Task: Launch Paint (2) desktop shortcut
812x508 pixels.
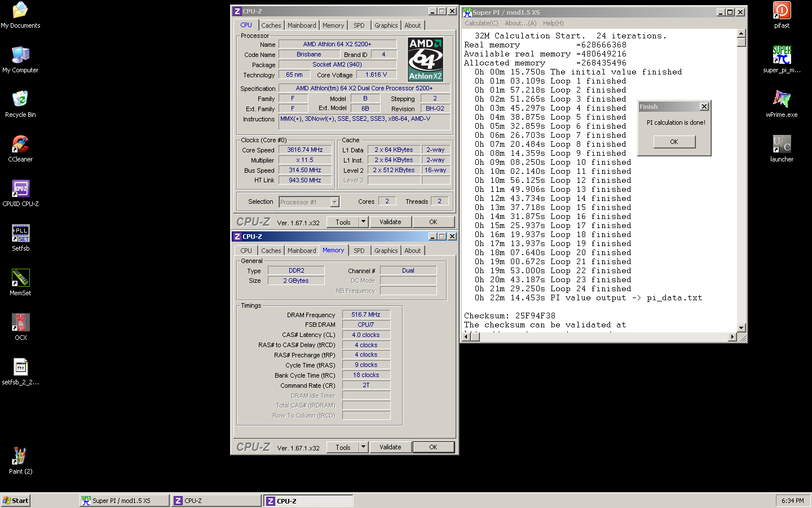Action: [x=20, y=461]
